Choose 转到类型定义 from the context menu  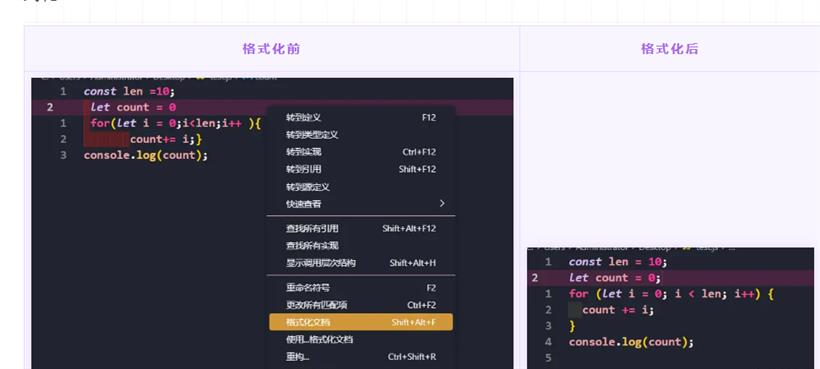coord(361,135)
